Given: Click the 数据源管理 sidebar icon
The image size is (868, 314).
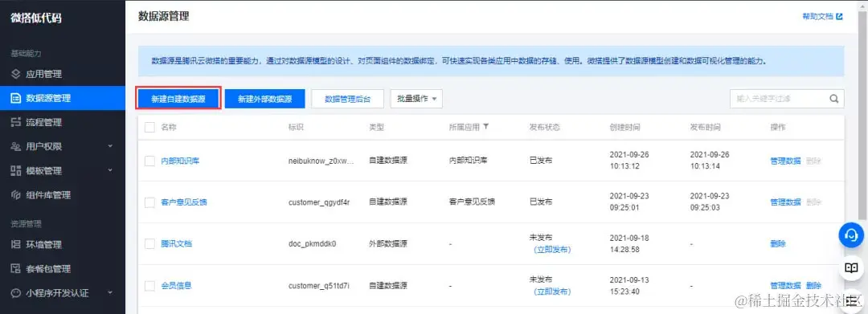Looking at the screenshot, I should click(x=15, y=99).
